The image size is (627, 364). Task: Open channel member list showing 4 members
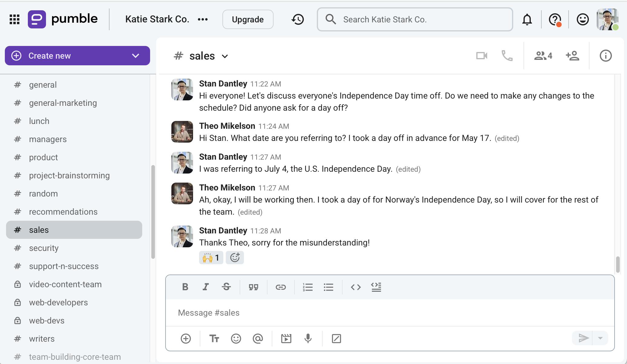click(542, 56)
